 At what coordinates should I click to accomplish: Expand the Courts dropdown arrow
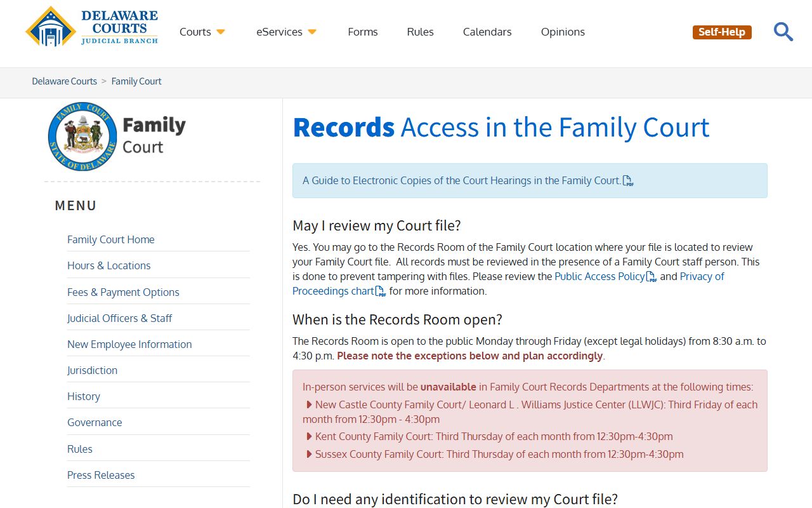click(x=221, y=32)
